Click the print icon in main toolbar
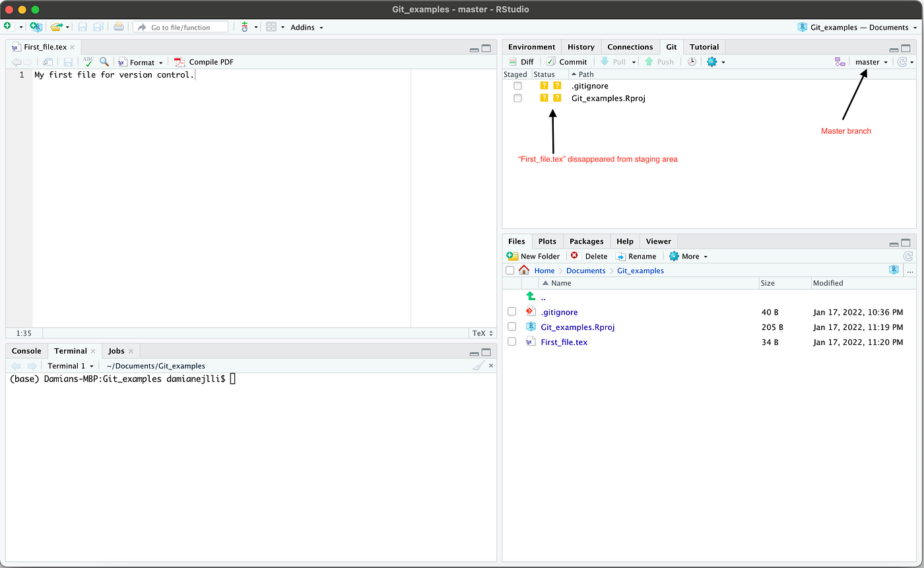Image resolution: width=924 pixels, height=568 pixels. (x=118, y=27)
